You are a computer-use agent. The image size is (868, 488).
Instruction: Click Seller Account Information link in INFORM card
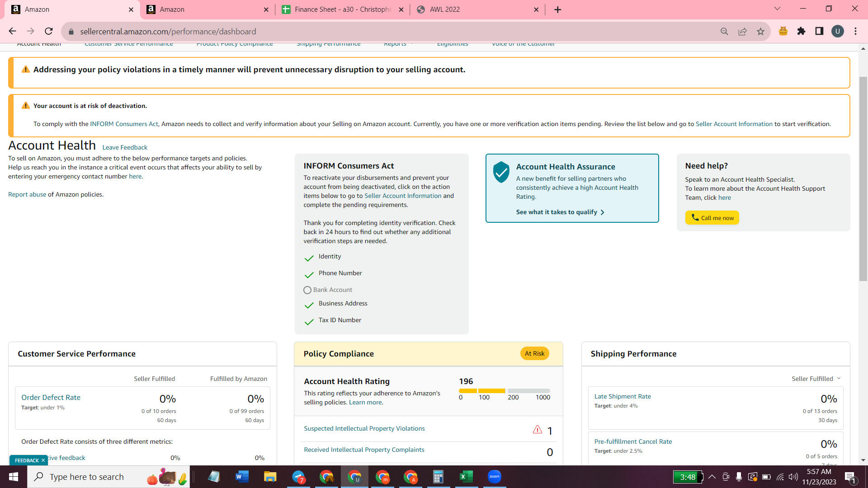click(403, 196)
